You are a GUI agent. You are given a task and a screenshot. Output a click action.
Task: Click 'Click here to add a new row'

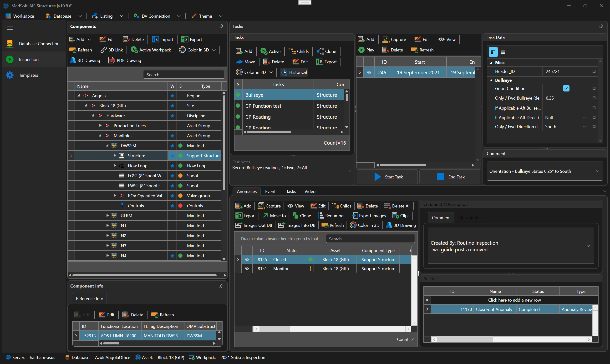[514, 300]
